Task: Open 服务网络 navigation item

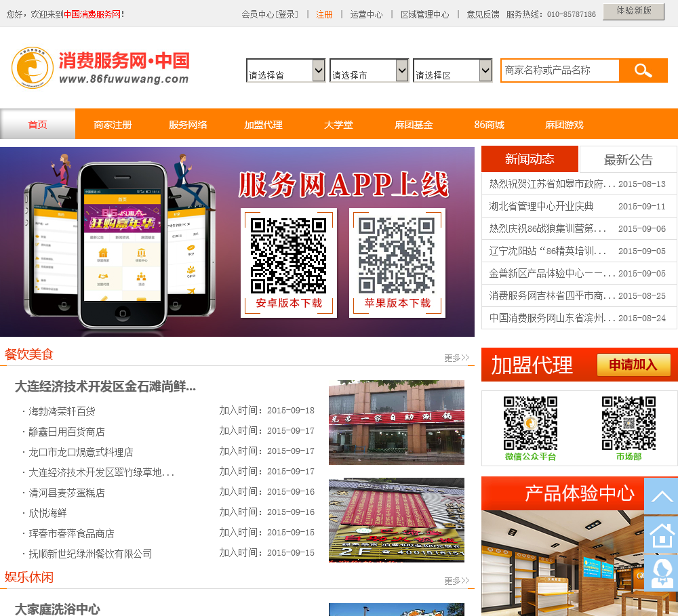Action: pos(188,125)
